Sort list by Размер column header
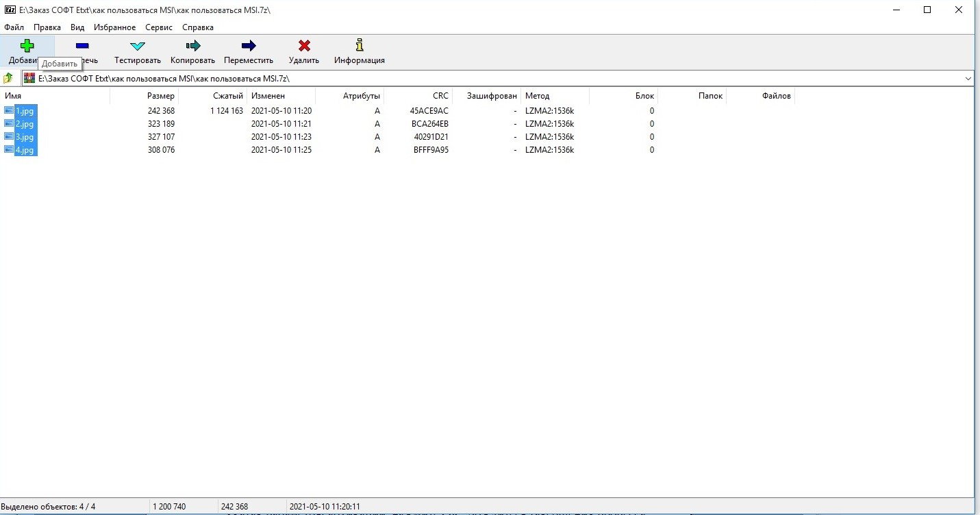This screenshot has width=980, height=515. coord(161,96)
